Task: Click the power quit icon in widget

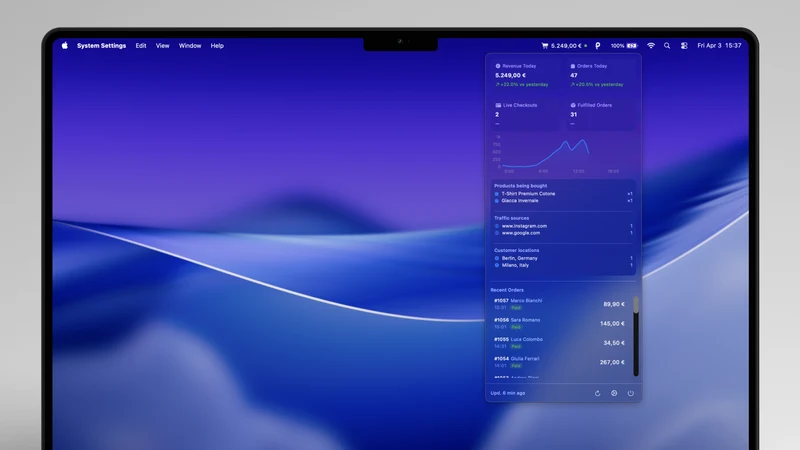Action: coord(631,393)
